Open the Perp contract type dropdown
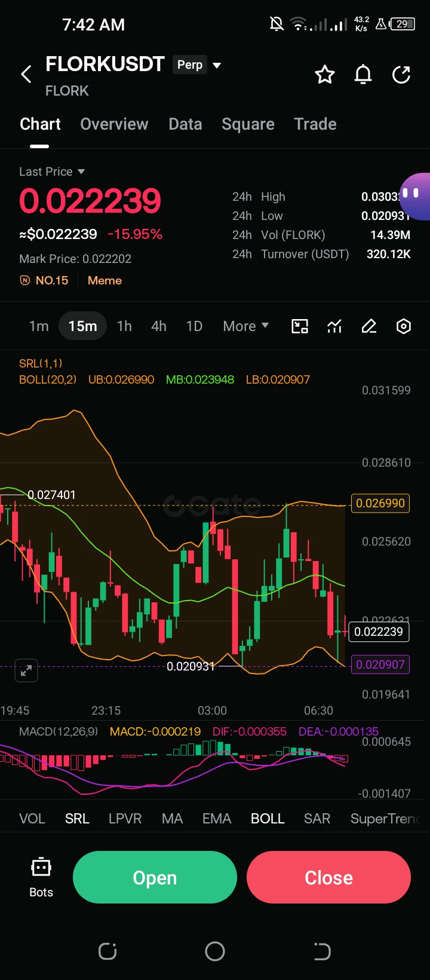This screenshot has width=430, height=980. pos(197,65)
